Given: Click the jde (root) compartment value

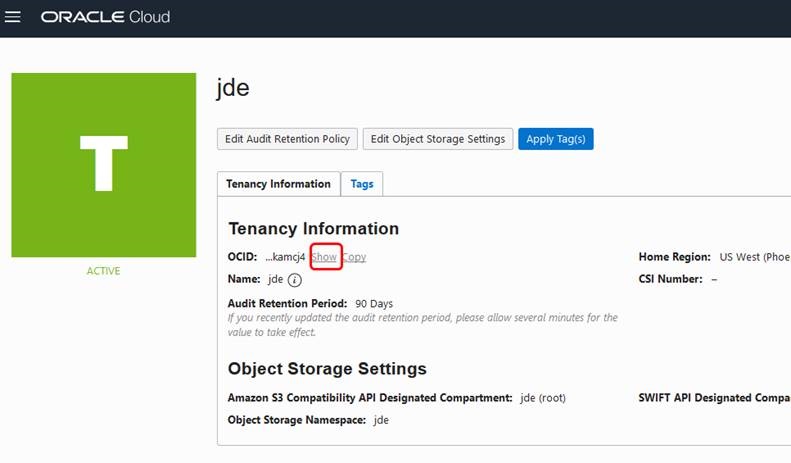Looking at the screenshot, I should point(543,398).
